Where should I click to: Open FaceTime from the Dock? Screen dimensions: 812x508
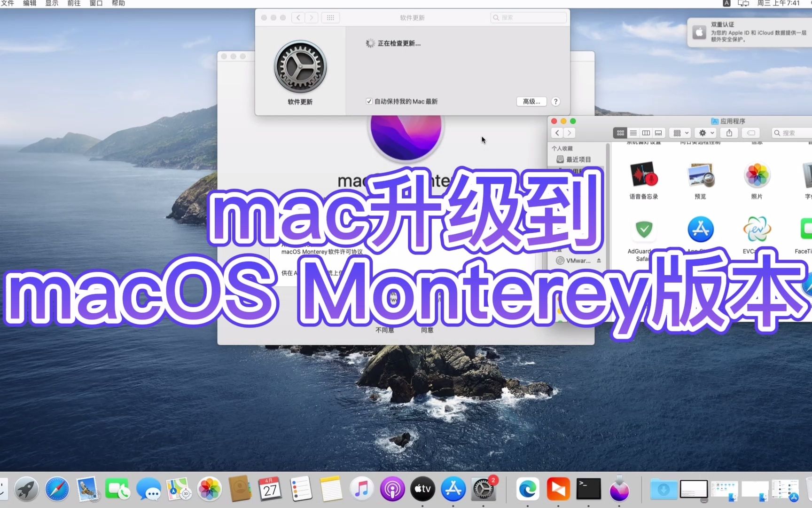tap(118, 490)
